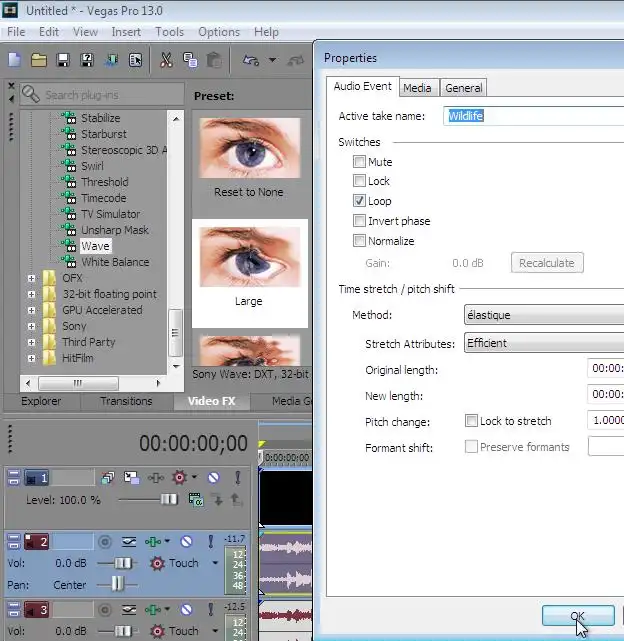Viewport: 624px width, 641px height.
Task: Expand the 32-bit floating point folder
Action: tap(31, 294)
